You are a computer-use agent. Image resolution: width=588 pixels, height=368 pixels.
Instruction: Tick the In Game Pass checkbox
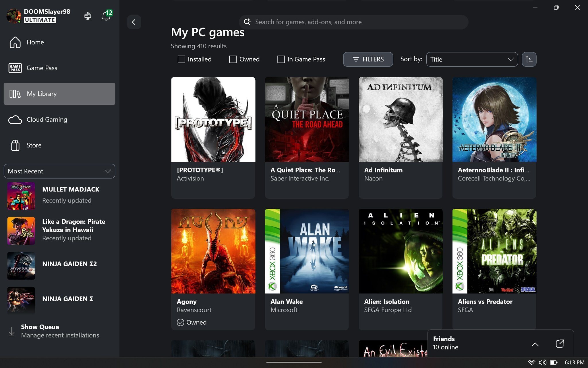point(281,59)
